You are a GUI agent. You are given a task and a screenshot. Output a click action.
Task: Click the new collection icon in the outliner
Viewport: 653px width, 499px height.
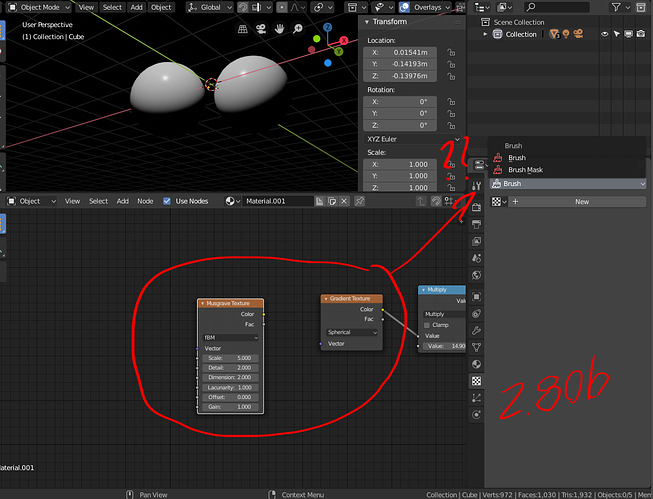click(x=641, y=7)
